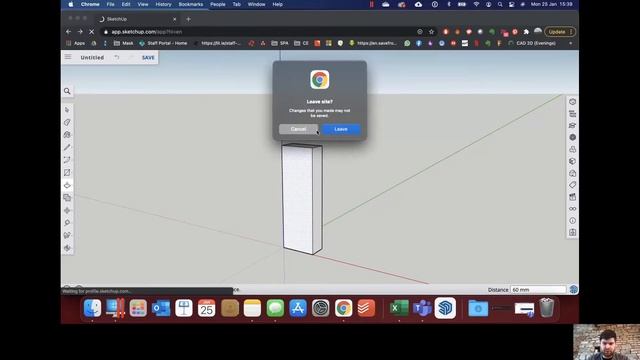640x360 pixels.
Task: Open Spotlight search in the menu bar
Action: 500,4
